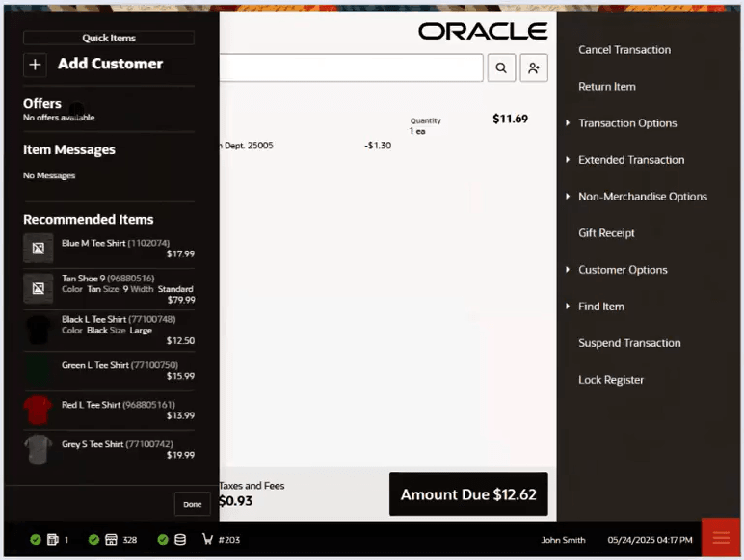Choose Lock Register
This screenshot has height=560, width=744.
[611, 380]
